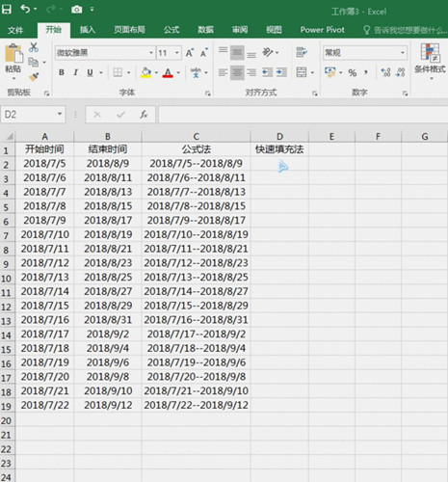Apply yellow fill color bucket

coord(146,72)
